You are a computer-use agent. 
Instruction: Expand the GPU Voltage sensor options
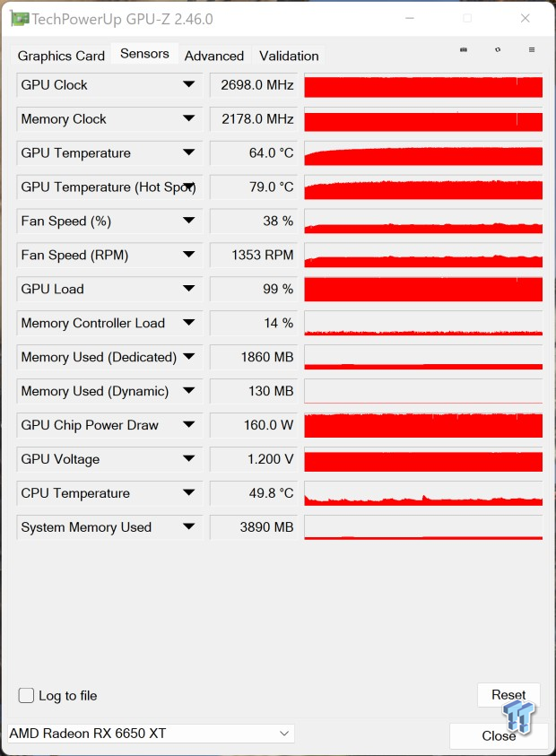click(187, 459)
